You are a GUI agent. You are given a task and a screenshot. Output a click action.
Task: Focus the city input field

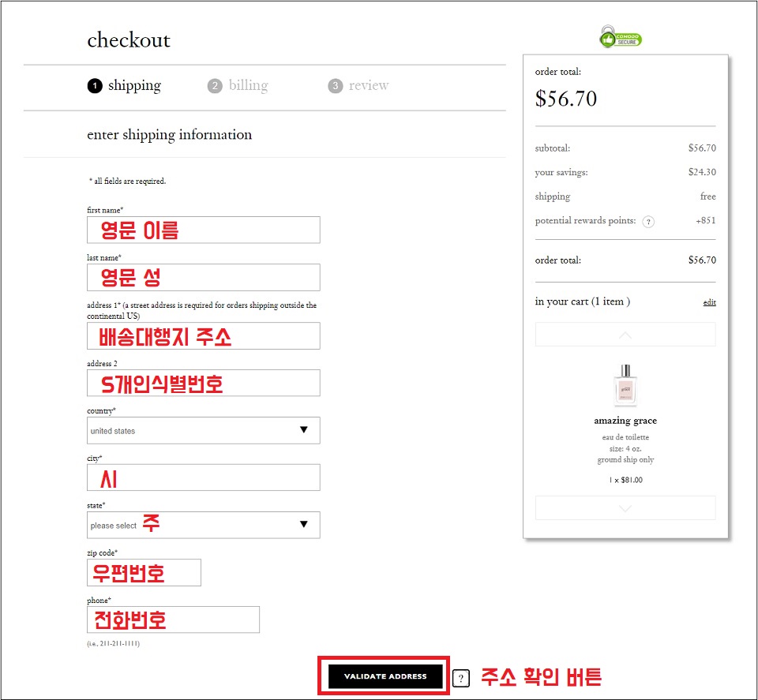[x=204, y=477]
